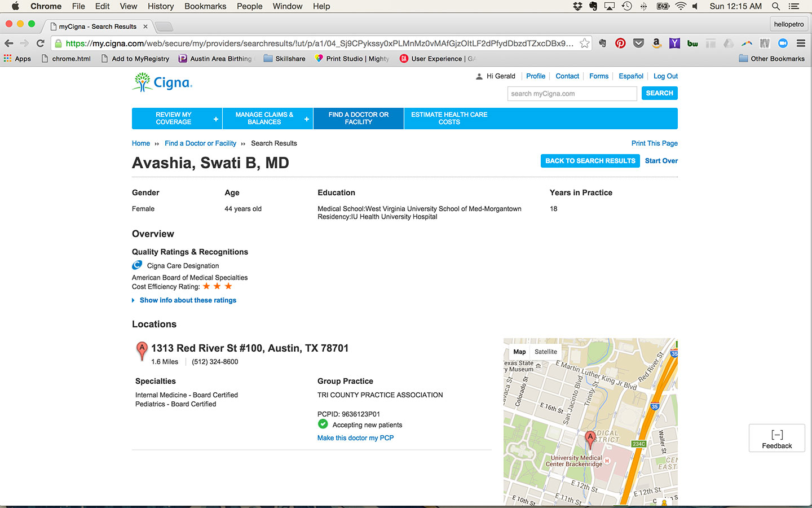Open the Chrome hamburger menu
The height and width of the screenshot is (508, 812).
[x=801, y=43]
